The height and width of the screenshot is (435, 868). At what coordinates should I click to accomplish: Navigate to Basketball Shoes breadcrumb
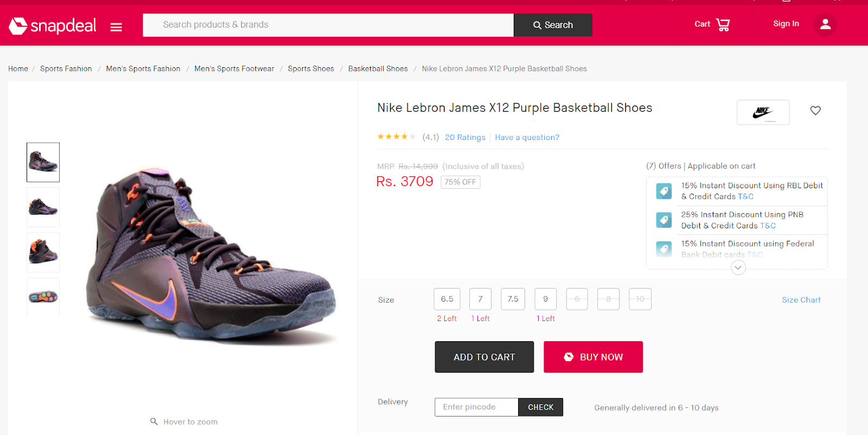(x=378, y=68)
